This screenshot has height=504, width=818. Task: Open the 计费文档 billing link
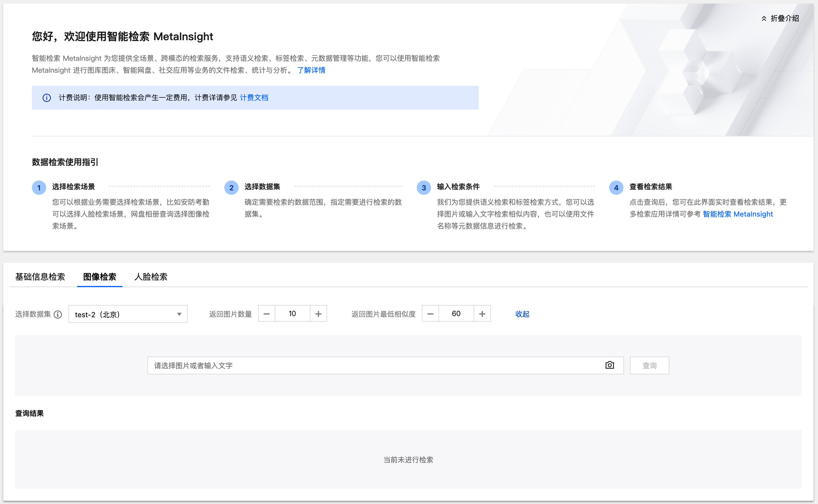pos(254,98)
